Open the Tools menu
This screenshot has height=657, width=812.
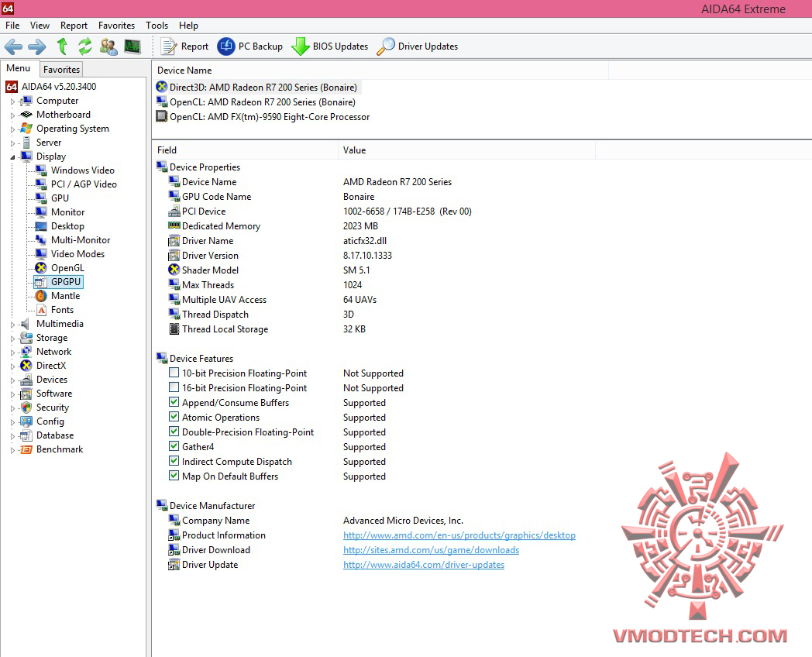157,26
